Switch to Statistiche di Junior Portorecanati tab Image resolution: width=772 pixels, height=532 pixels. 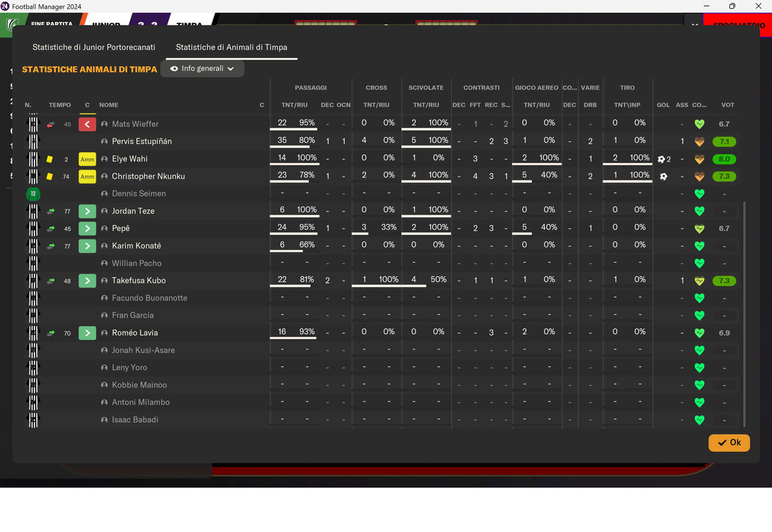pos(94,47)
